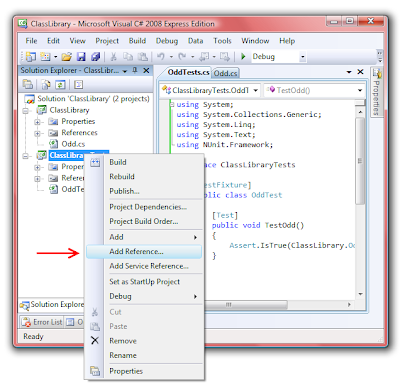This screenshot has height=390, width=400.
Task: Click the Open File folder icon
Action: click(x=66, y=57)
